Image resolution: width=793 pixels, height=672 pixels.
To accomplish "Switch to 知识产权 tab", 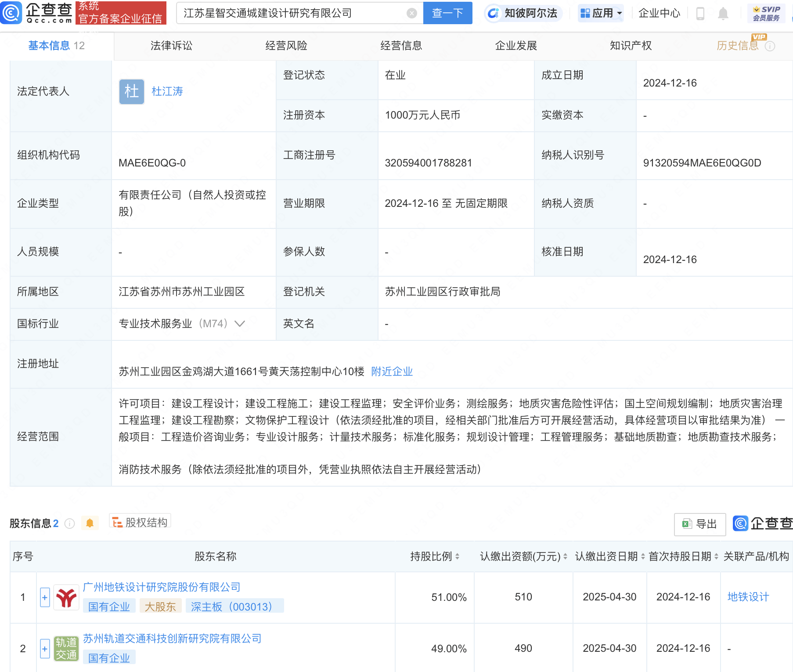I will click(x=631, y=46).
